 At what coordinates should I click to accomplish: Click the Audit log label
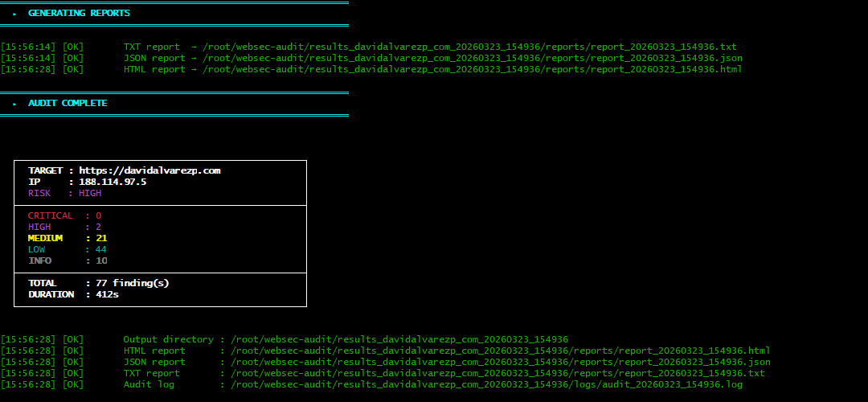[x=149, y=384]
